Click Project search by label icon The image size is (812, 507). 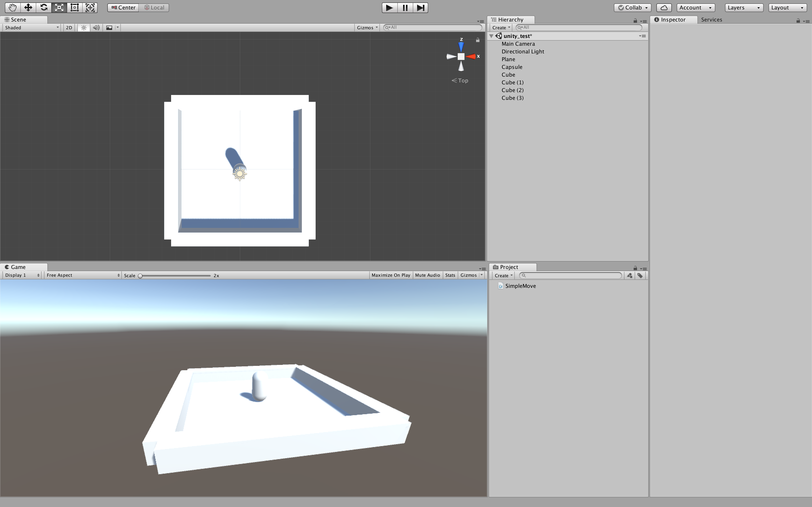click(640, 276)
